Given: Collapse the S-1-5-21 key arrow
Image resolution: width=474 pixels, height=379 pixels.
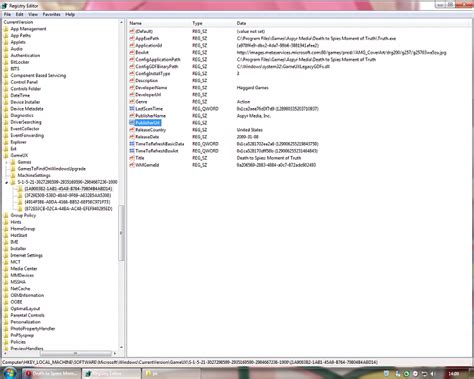Looking at the screenshot, I should pos(6,182).
